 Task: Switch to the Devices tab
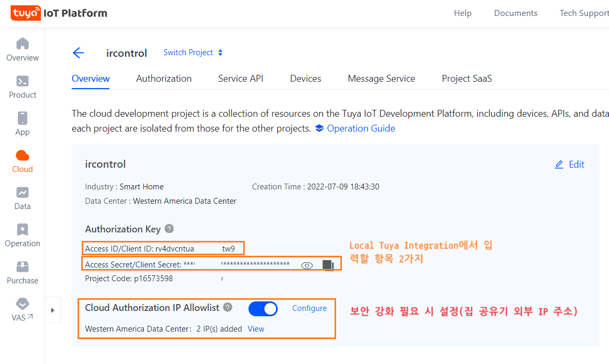click(x=306, y=79)
